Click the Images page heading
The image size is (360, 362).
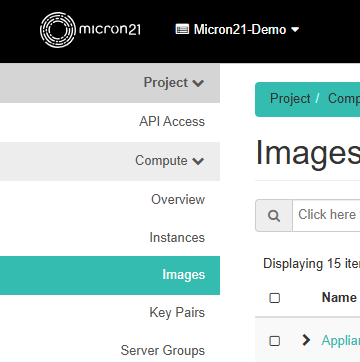click(308, 154)
